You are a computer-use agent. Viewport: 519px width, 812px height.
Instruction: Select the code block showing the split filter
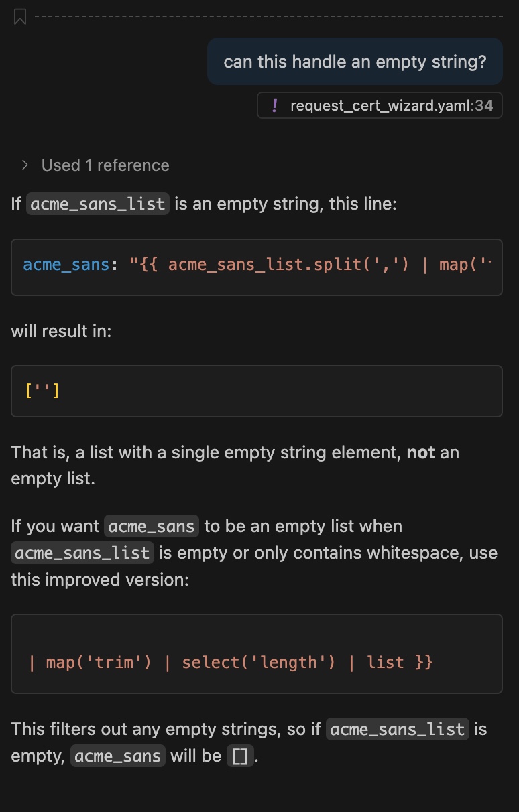coord(257,267)
